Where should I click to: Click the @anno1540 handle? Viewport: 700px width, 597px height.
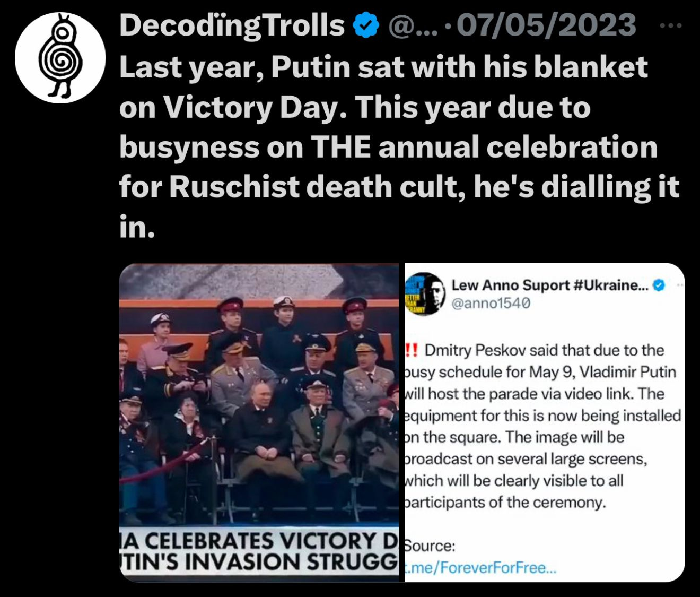coord(491,303)
